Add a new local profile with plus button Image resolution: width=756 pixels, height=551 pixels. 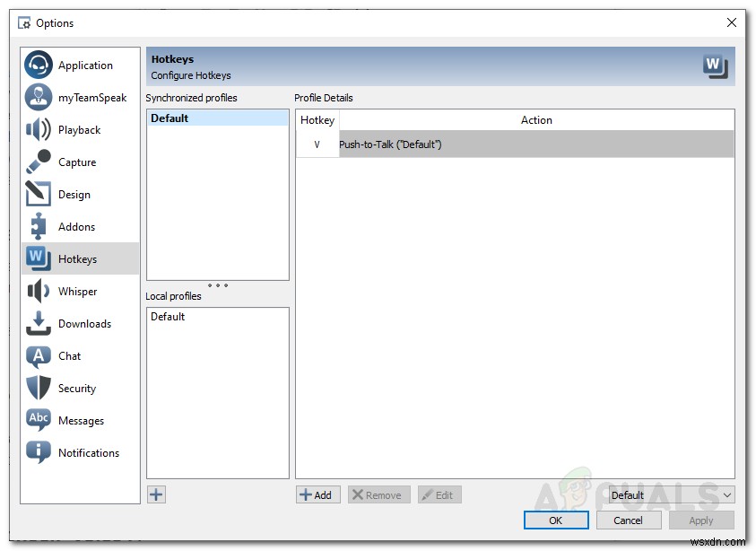[x=156, y=494]
